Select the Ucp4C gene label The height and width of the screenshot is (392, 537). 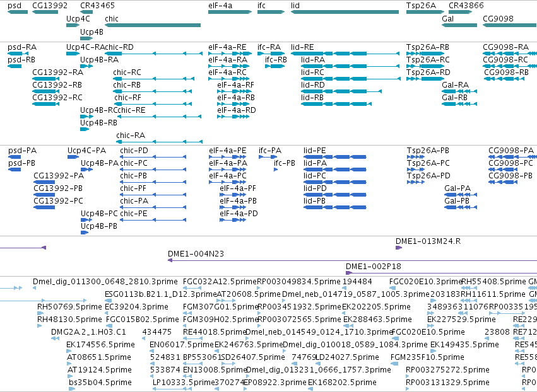78,18
